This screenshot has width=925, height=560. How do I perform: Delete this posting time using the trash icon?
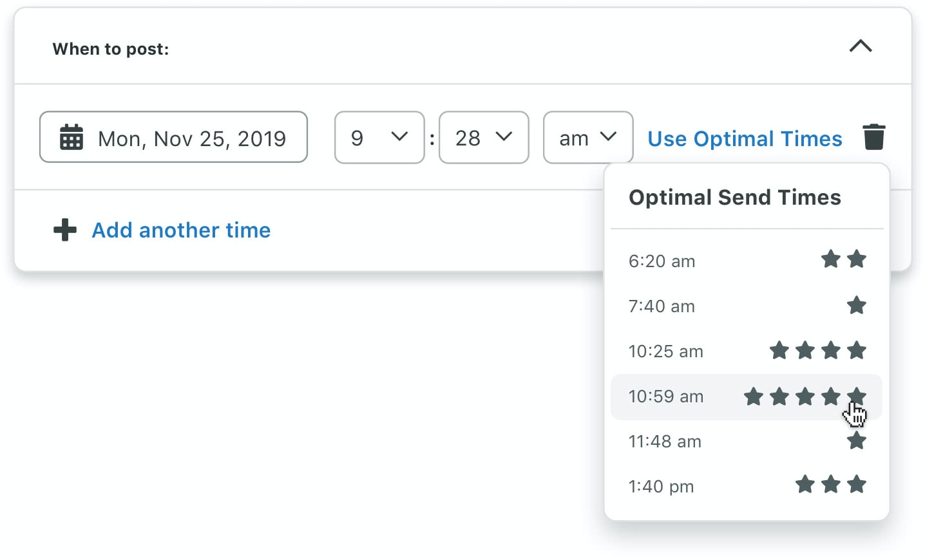(x=874, y=136)
